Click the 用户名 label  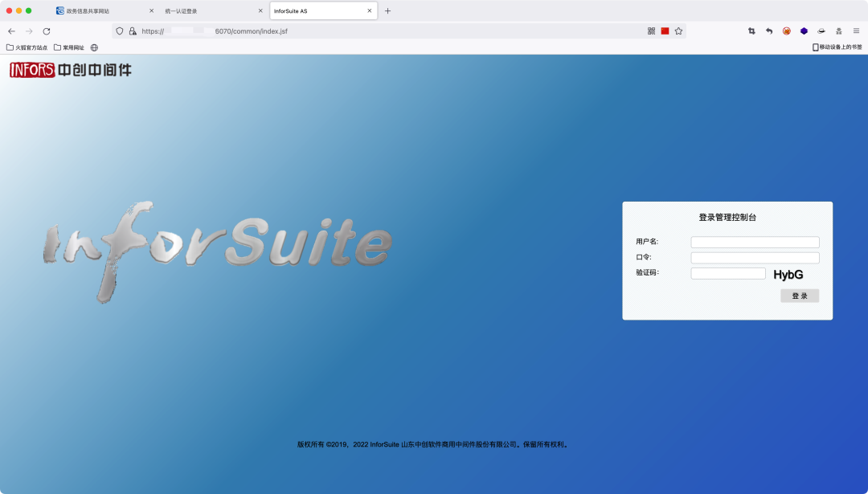[x=647, y=242]
